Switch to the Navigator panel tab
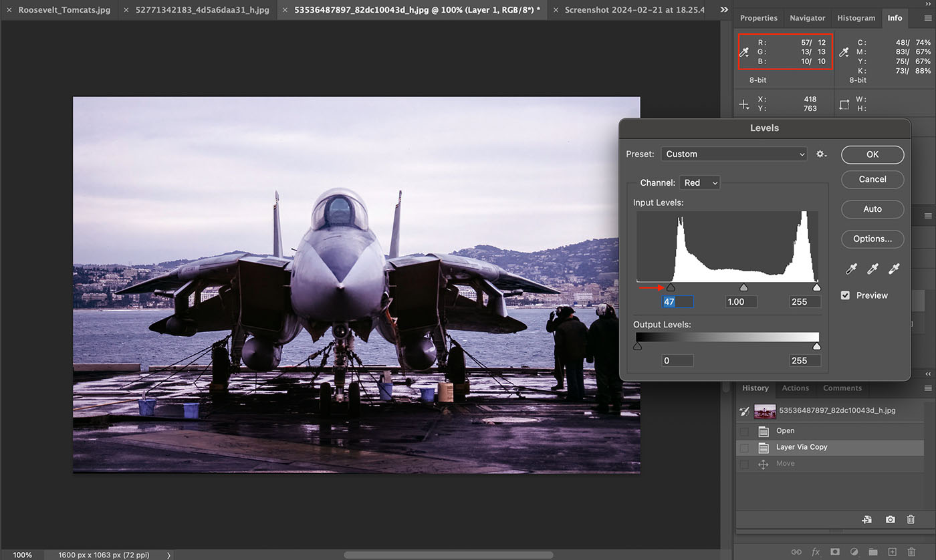This screenshot has width=936, height=560. click(x=807, y=18)
